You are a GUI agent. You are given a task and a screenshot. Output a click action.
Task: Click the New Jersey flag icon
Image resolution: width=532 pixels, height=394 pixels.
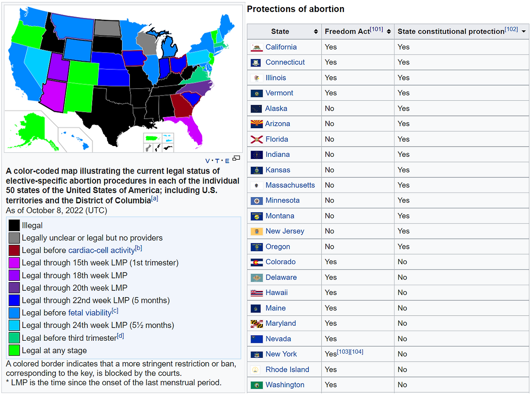pos(256,231)
